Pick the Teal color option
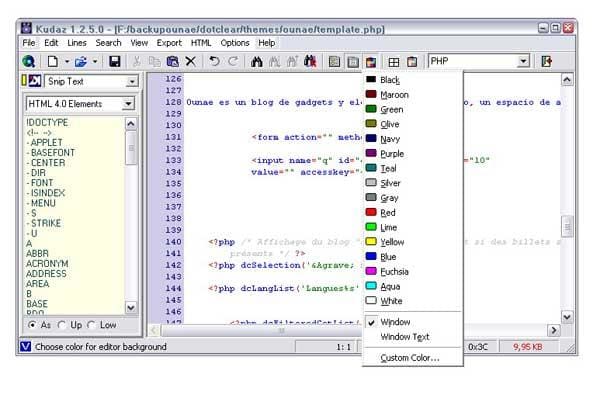The image size is (600, 412). tap(412, 168)
